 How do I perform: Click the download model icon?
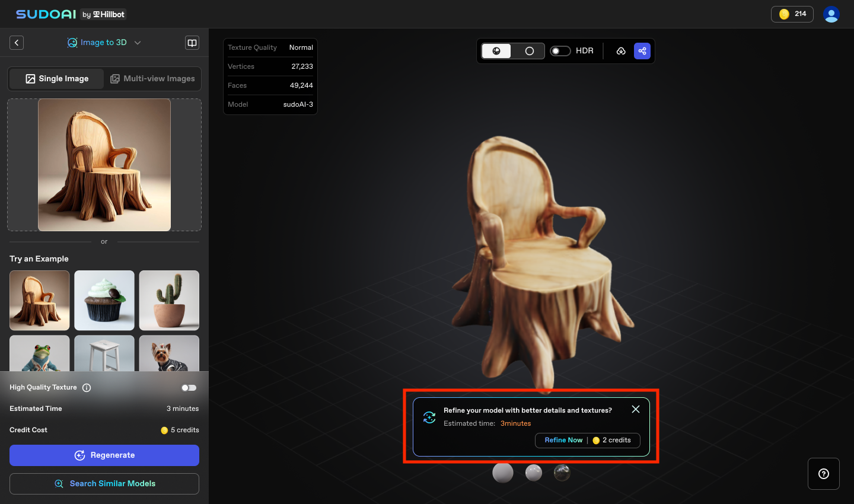point(621,51)
